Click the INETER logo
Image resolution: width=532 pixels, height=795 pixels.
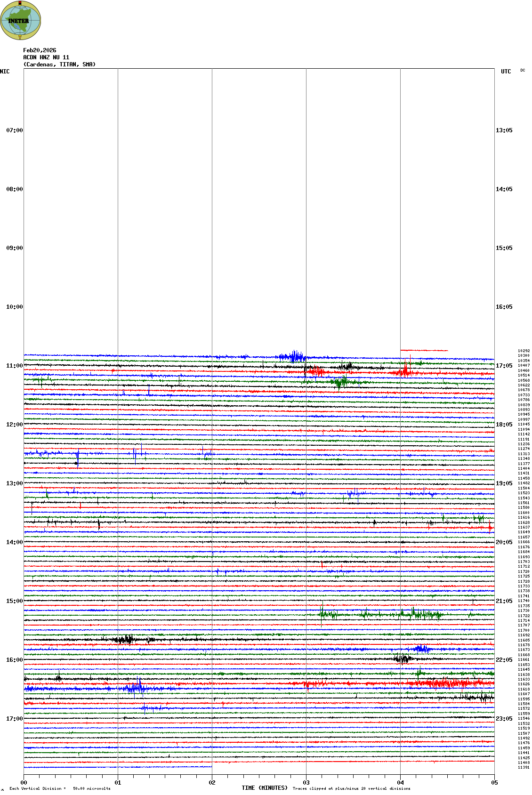pyautogui.click(x=20, y=20)
